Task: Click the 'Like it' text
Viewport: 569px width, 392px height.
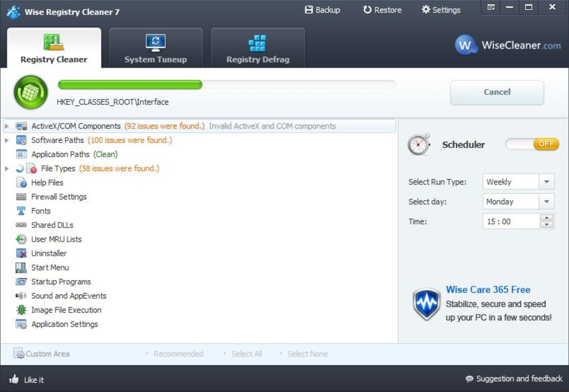Action: pos(34,380)
